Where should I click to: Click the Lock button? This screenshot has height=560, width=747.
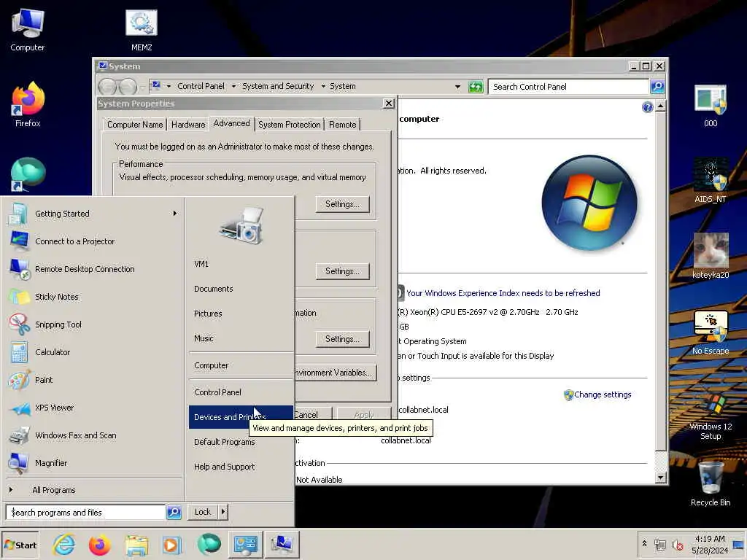(203, 512)
